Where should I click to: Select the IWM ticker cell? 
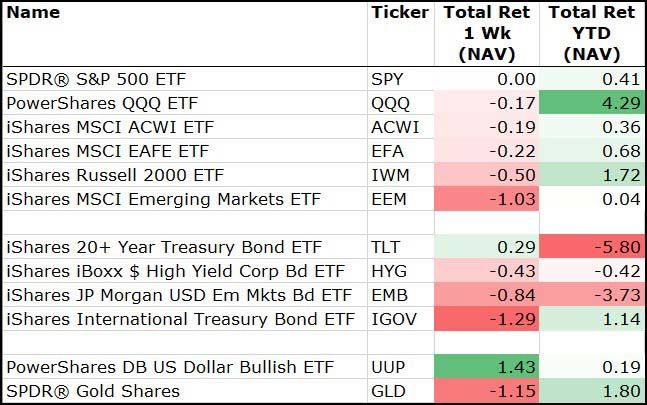pyautogui.click(x=389, y=175)
